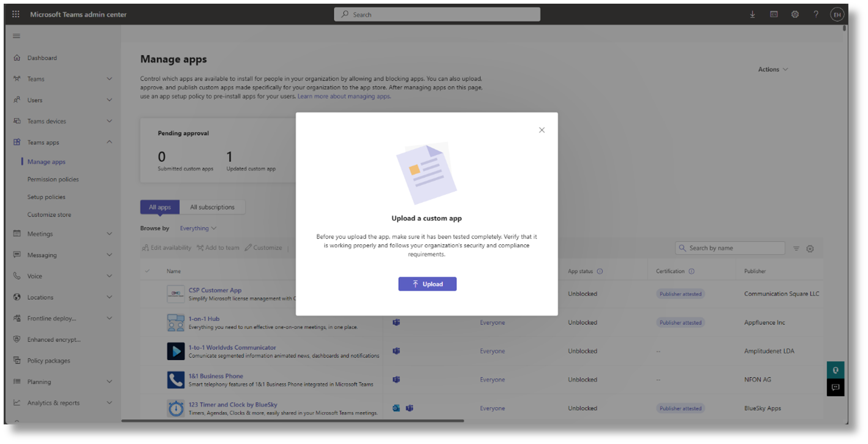The width and height of the screenshot is (868, 444).
Task: Open the settings gear in header
Action: pos(795,15)
